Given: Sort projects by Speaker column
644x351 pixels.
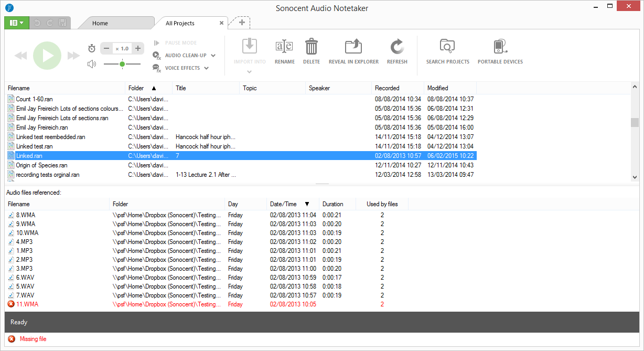Looking at the screenshot, I should pos(339,88).
